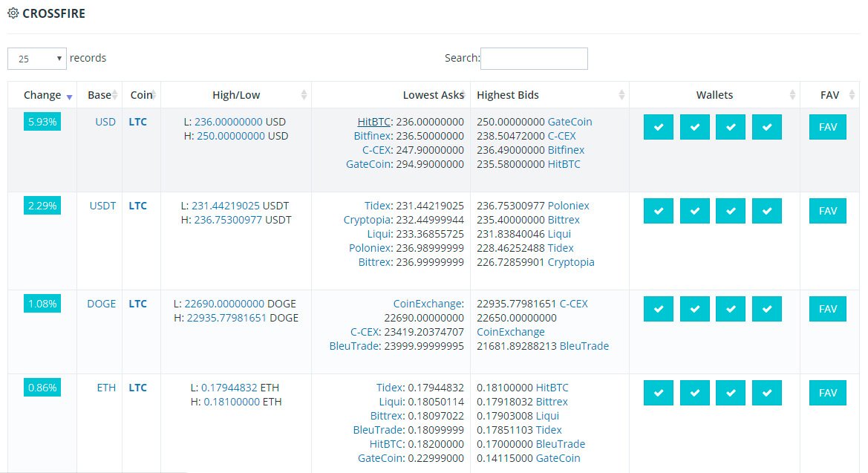The image size is (868, 473).
Task: Click the 2.29% change badge
Action: [42, 206]
